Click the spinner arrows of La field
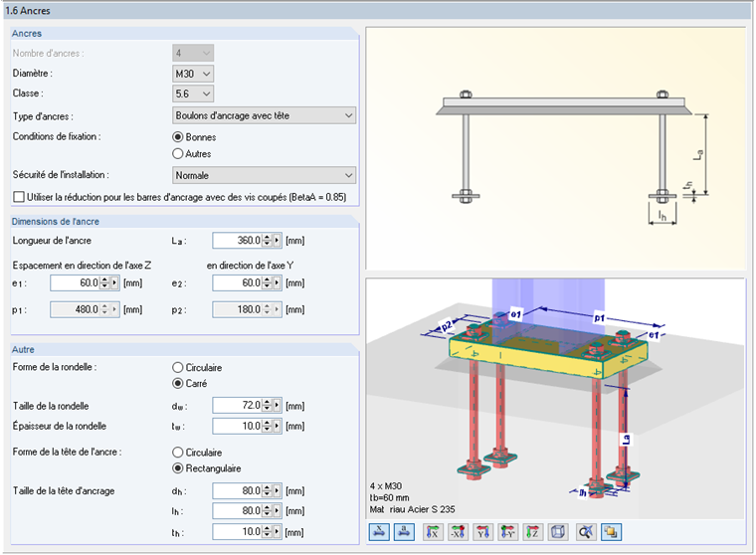The image size is (756, 555). click(268, 240)
